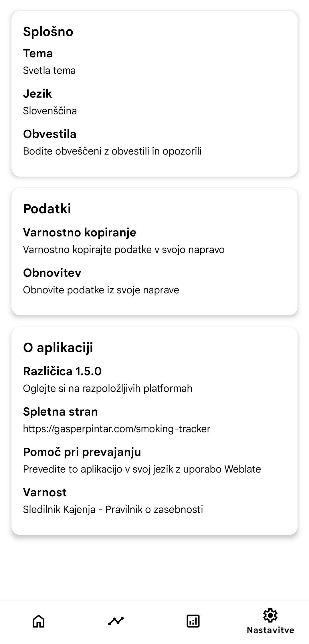309x644 pixels.
Task: Select the Nastavitve tab label
Action: pyautogui.click(x=270, y=630)
